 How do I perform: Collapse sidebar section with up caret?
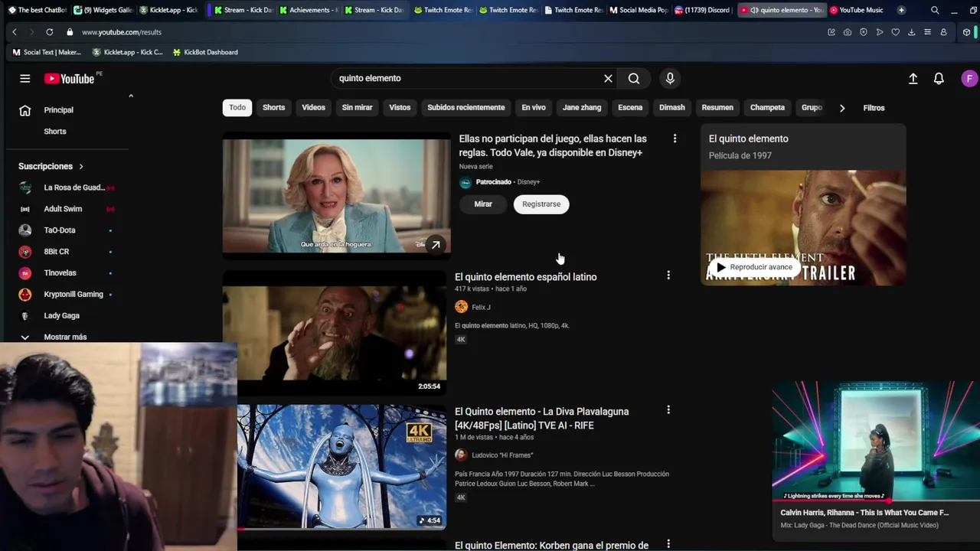click(x=131, y=96)
